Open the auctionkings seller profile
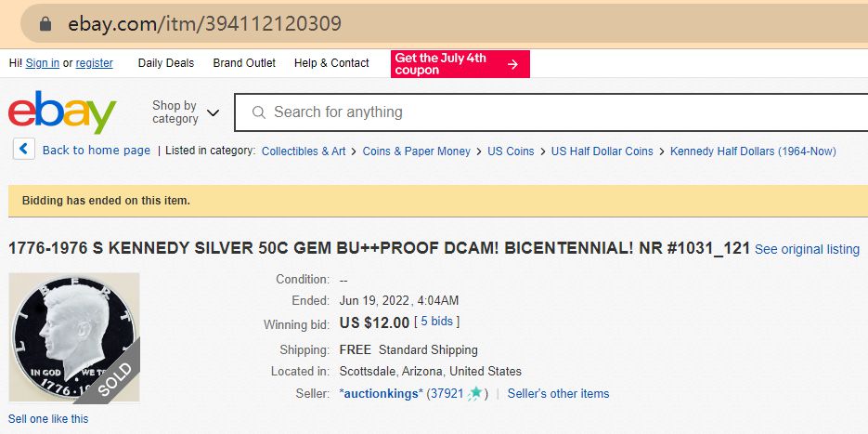 click(382, 394)
